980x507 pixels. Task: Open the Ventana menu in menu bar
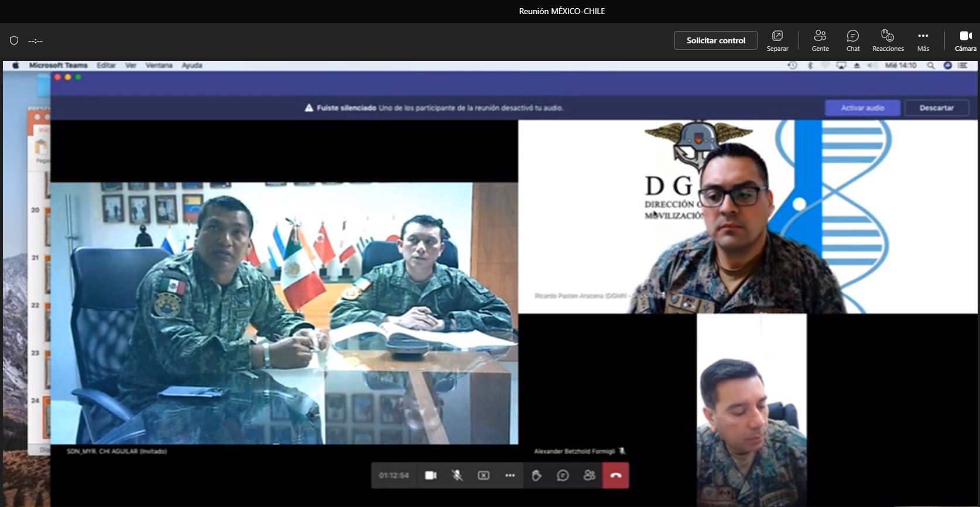click(159, 66)
